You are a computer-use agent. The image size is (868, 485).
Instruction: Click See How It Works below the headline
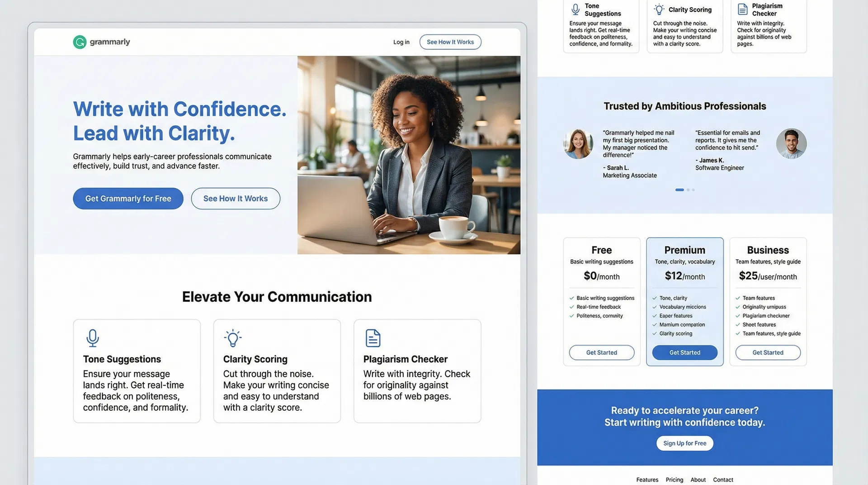[235, 198]
